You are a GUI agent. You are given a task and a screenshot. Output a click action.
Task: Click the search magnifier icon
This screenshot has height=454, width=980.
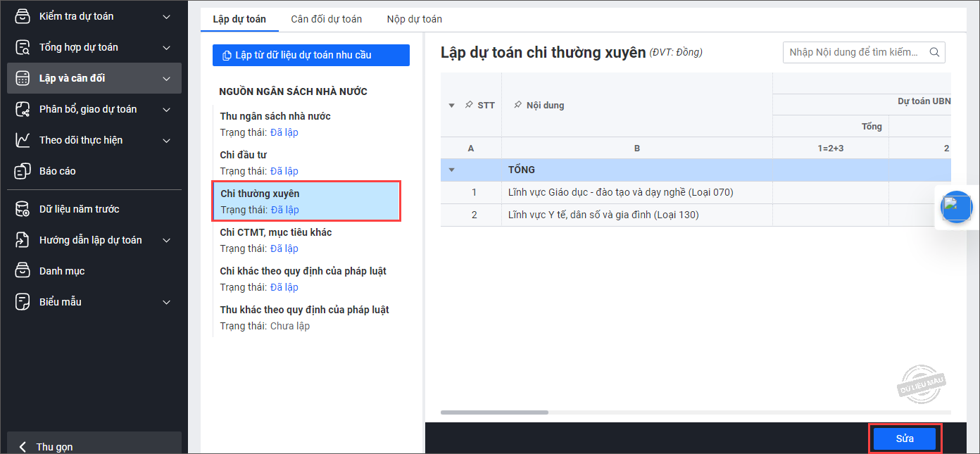(x=934, y=52)
